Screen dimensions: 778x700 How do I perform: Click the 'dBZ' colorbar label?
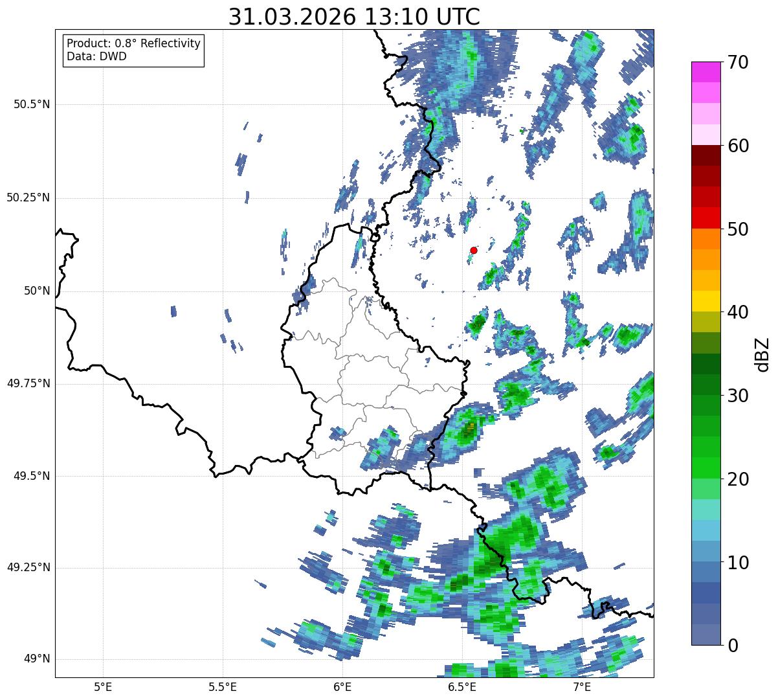coord(762,354)
